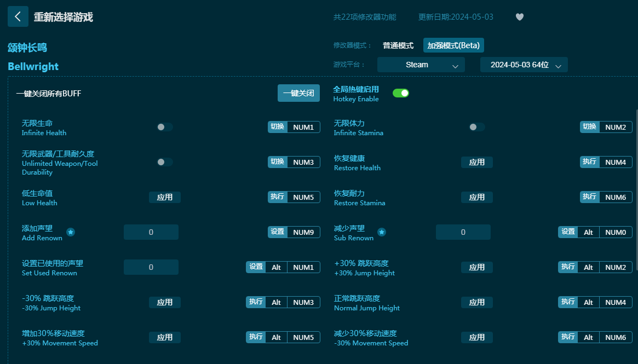
Task: Select the 加强模式(Beta) mode tab
Action: coord(453,45)
